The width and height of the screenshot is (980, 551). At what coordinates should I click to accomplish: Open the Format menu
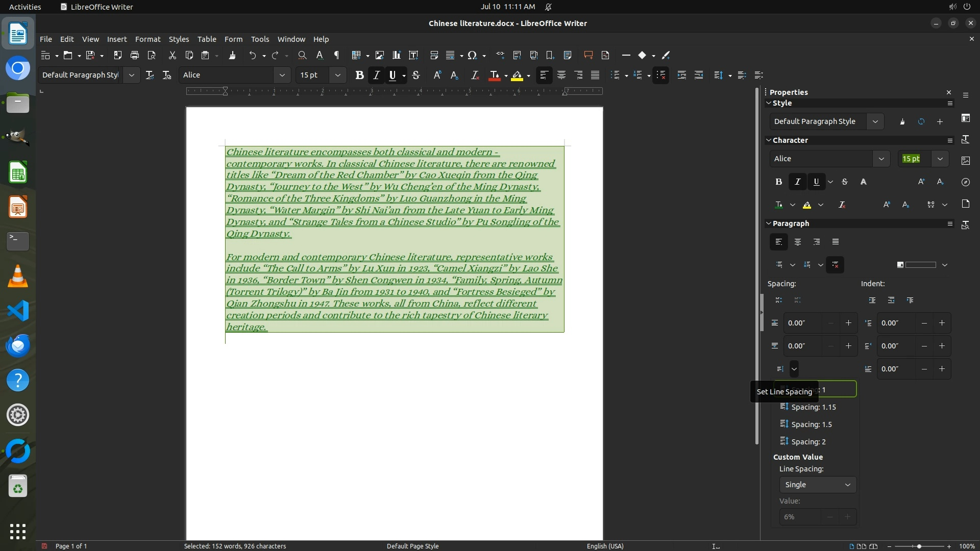pyautogui.click(x=148, y=39)
